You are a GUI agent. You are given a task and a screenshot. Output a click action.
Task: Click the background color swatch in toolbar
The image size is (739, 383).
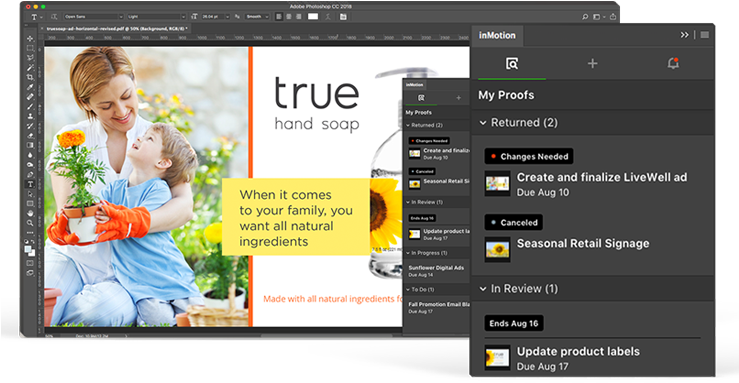[32, 253]
